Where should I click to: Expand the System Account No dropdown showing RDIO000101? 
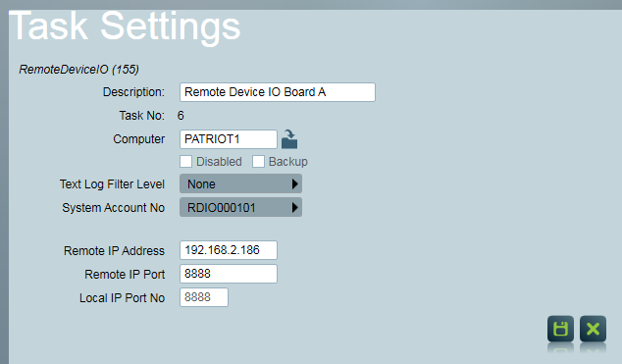click(x=240, y=207)
